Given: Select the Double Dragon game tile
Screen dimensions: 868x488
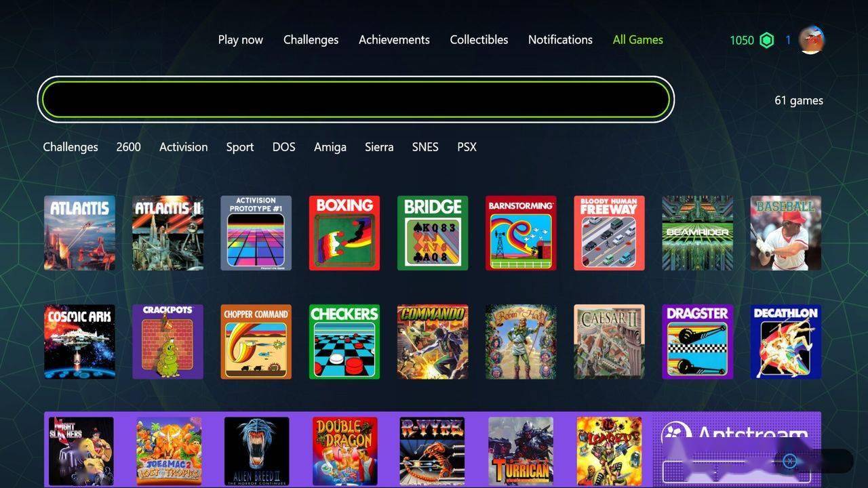Looking at the screenshot, I should pyautogui.click(x=344, y=451).
